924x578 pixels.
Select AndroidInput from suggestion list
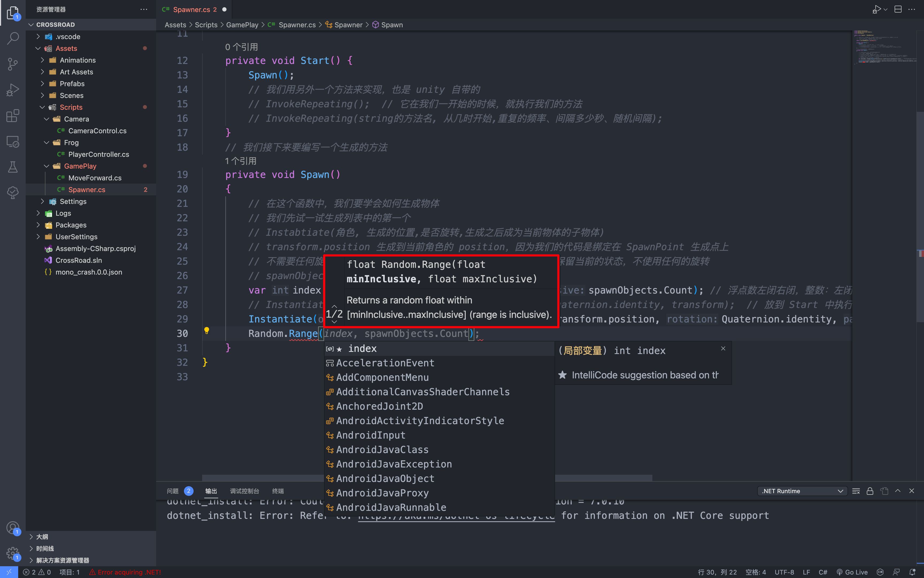point(439,435)
